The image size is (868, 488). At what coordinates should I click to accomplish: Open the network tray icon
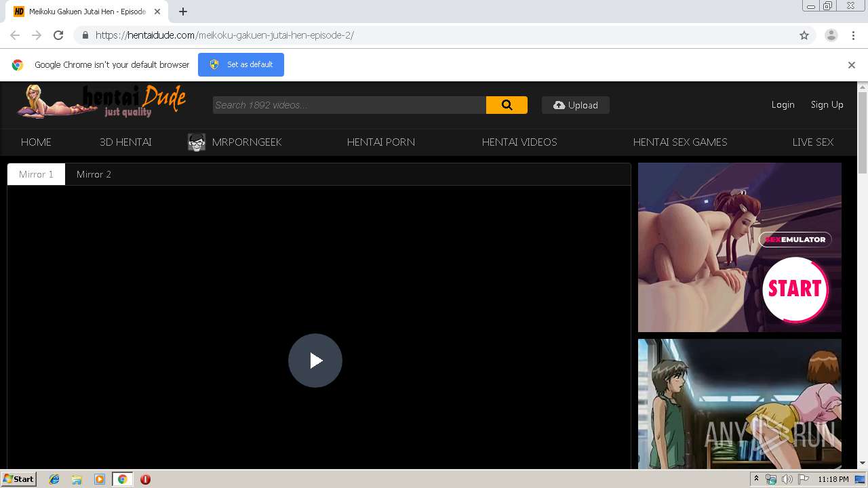(771, 479)
